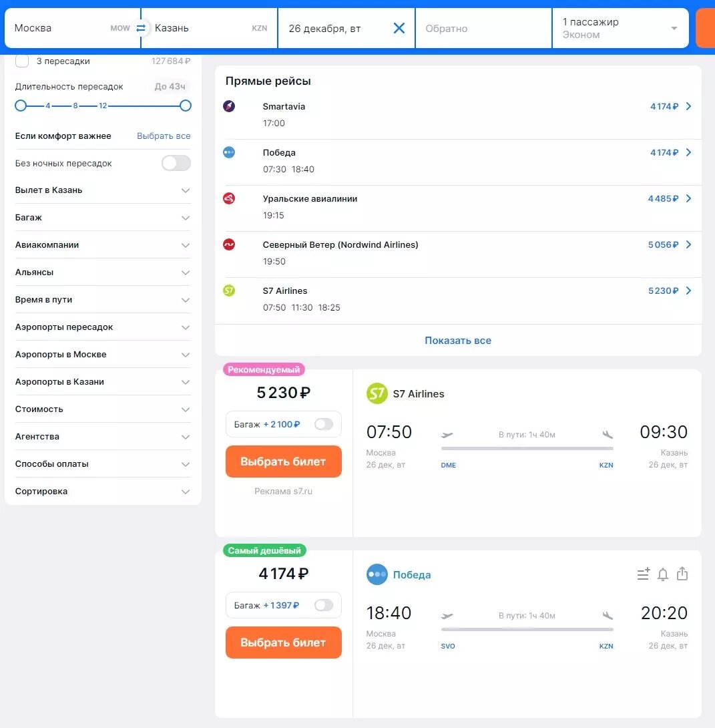This screenshot has height=728, width=715.
Task: Click Показать все direct flights
Action: pyautogui.click(x=457, y=341)
